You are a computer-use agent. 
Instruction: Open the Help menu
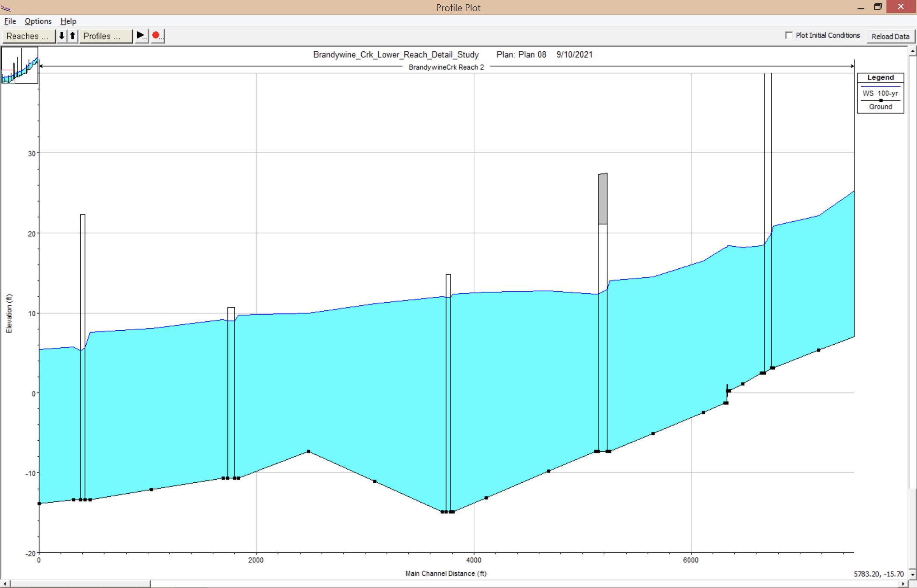68,21
